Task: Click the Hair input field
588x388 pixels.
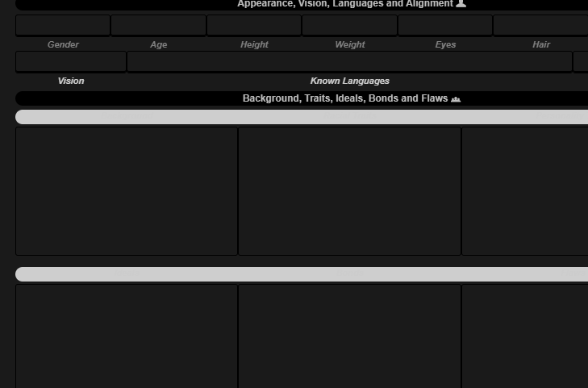Action: (x=540, y=25)
